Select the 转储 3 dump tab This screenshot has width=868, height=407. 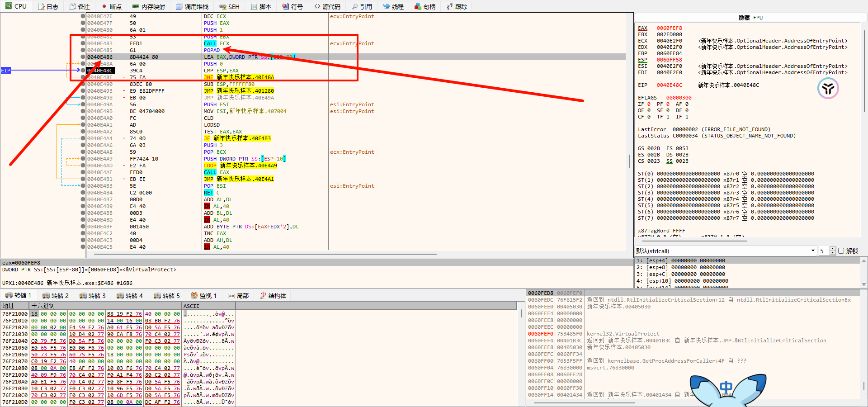click(x=93, y=296)
